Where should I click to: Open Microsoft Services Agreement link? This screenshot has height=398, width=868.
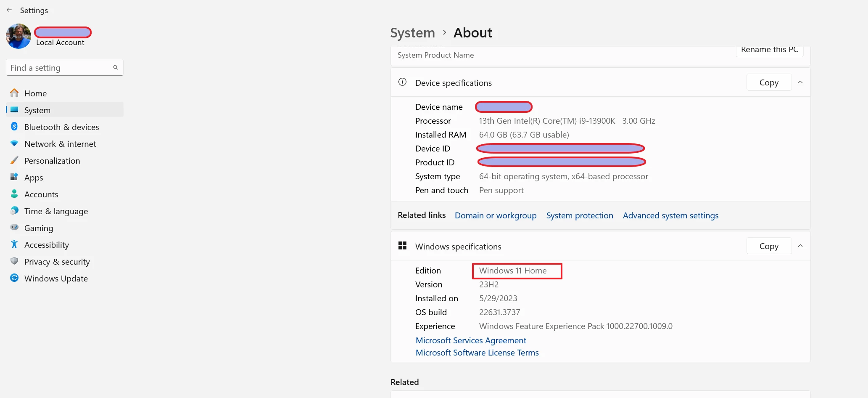point(471,340)
